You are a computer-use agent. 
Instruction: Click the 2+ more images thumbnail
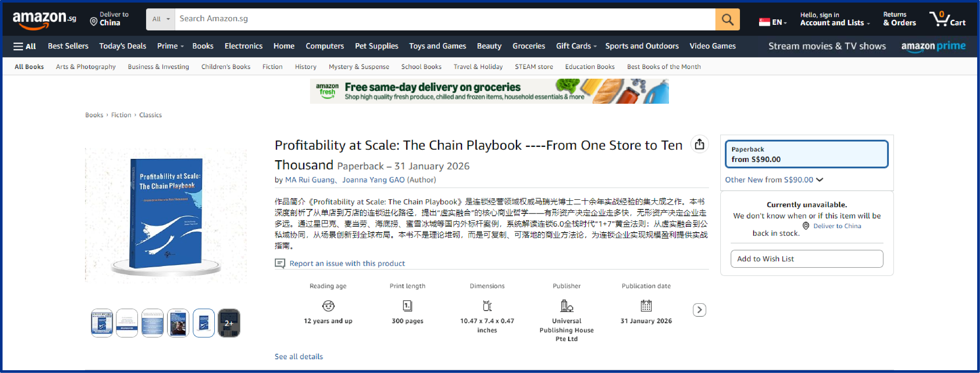point(229,323)
